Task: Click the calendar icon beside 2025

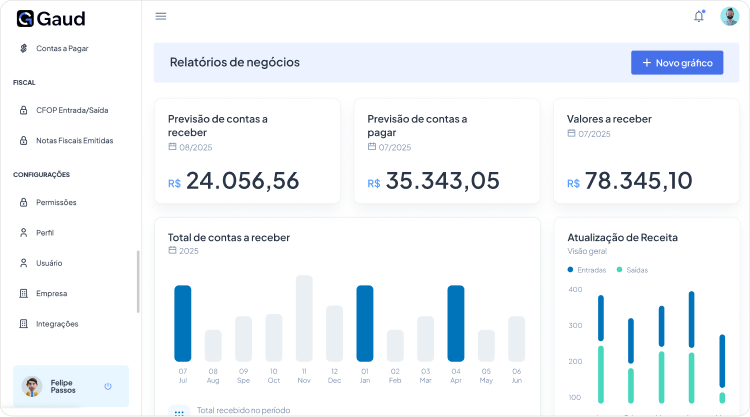Action: click(x=172, y=251)
